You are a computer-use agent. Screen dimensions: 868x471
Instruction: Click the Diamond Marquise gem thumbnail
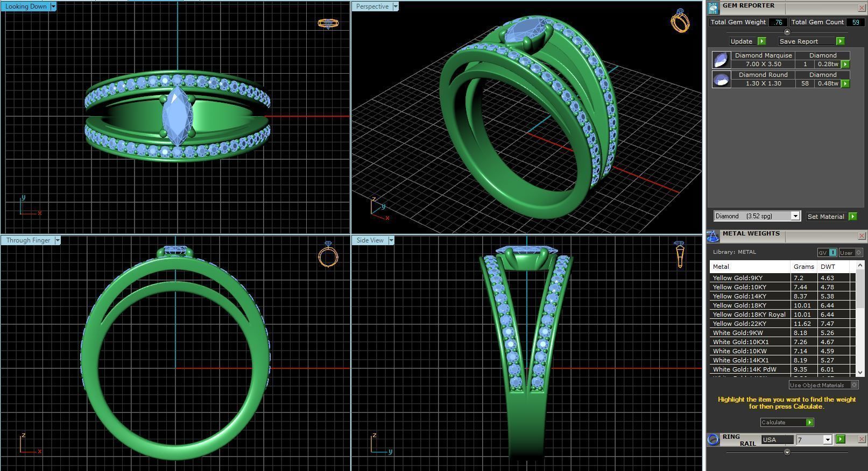coord(721,60)
